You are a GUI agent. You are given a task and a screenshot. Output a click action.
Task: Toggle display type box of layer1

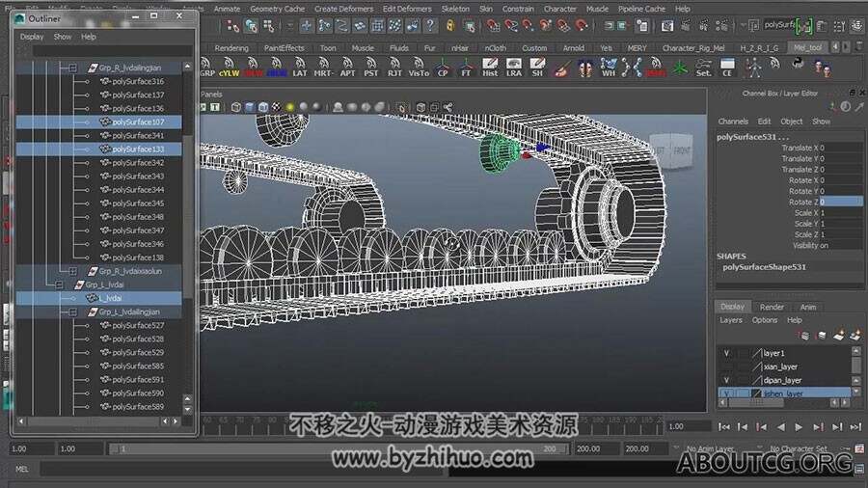pyautogui.click(x=743, y=353)
